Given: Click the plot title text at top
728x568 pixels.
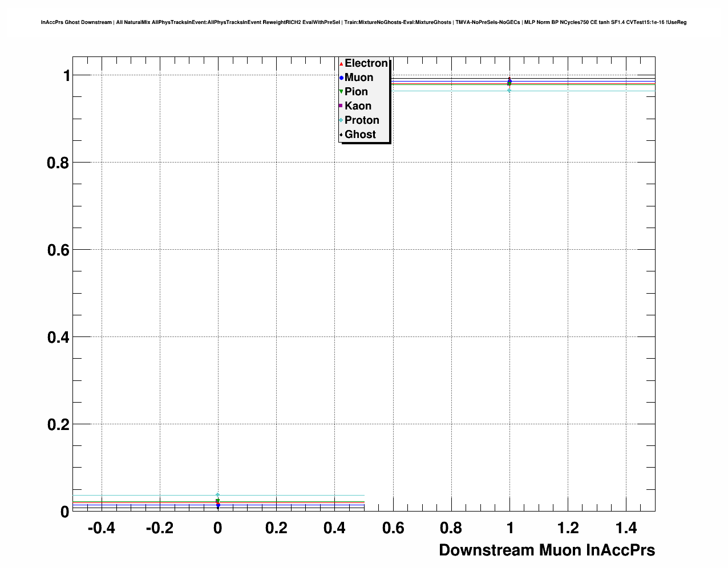Looking at the screenshot, I should coord(364,22).
